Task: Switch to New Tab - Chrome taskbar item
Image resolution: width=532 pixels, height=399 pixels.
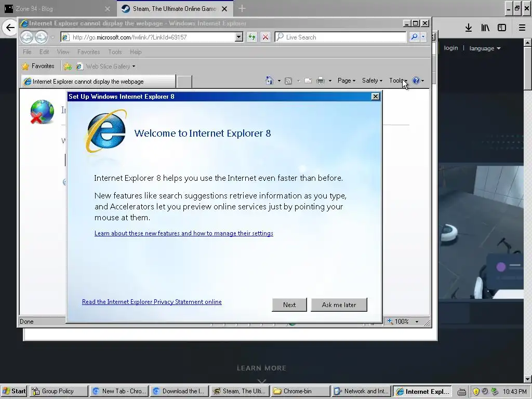Action: [119, 391]
